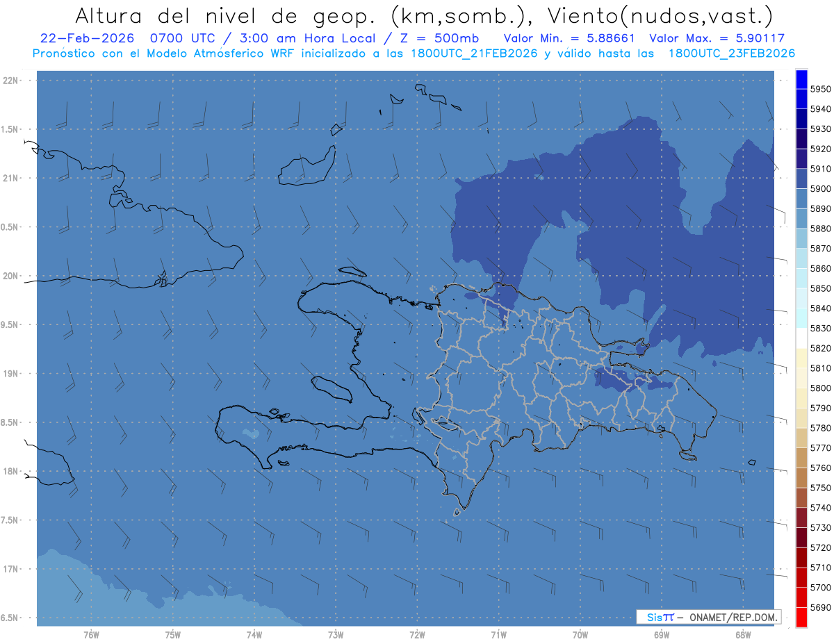Click the '75W' longitude label
834x644 pixels.
click(172, 635)
